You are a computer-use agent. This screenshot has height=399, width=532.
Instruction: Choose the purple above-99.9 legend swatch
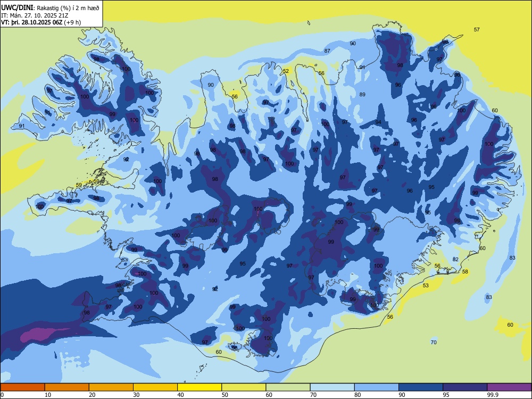(x=509, y=387)
